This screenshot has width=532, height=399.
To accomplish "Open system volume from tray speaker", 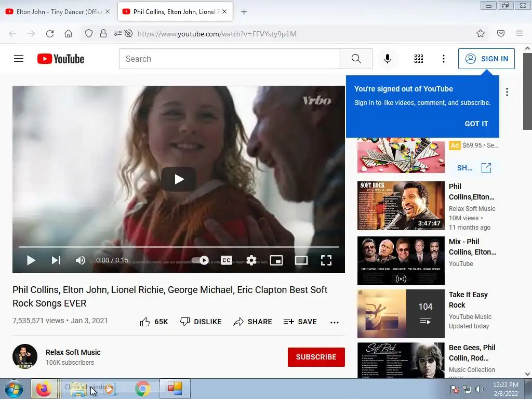I will (480, 389).
